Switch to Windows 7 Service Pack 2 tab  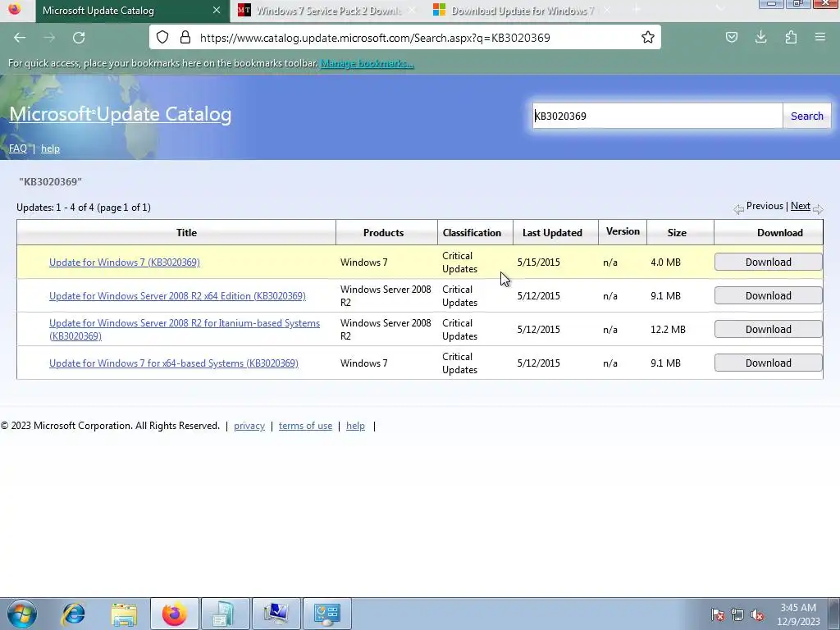click(327, 10)
